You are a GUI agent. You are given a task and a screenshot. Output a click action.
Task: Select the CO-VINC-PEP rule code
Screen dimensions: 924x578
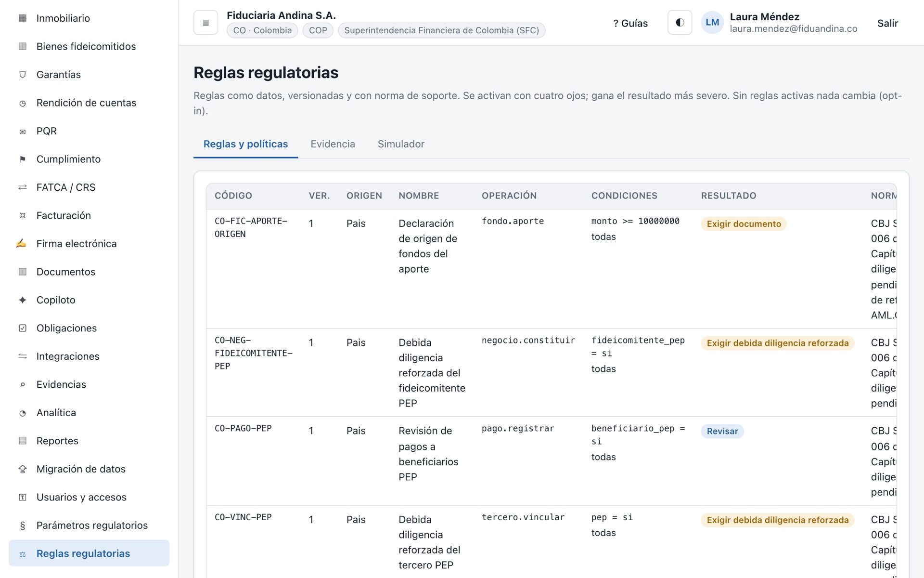click(243, 517)
